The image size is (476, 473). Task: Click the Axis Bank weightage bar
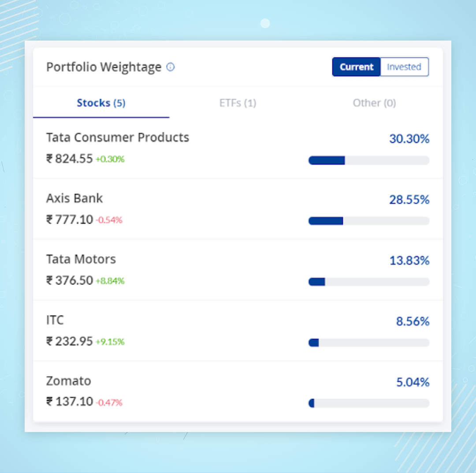point(369,221)
